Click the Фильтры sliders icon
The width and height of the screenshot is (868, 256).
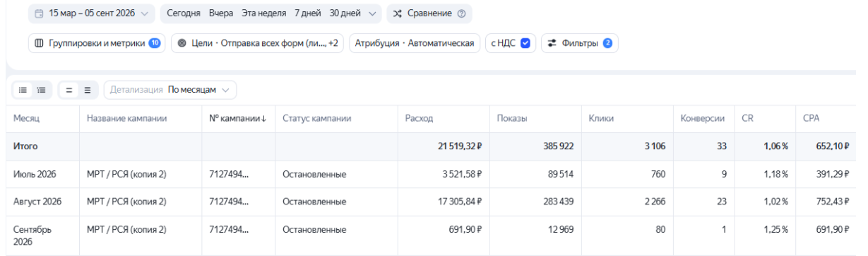point(552,43)
